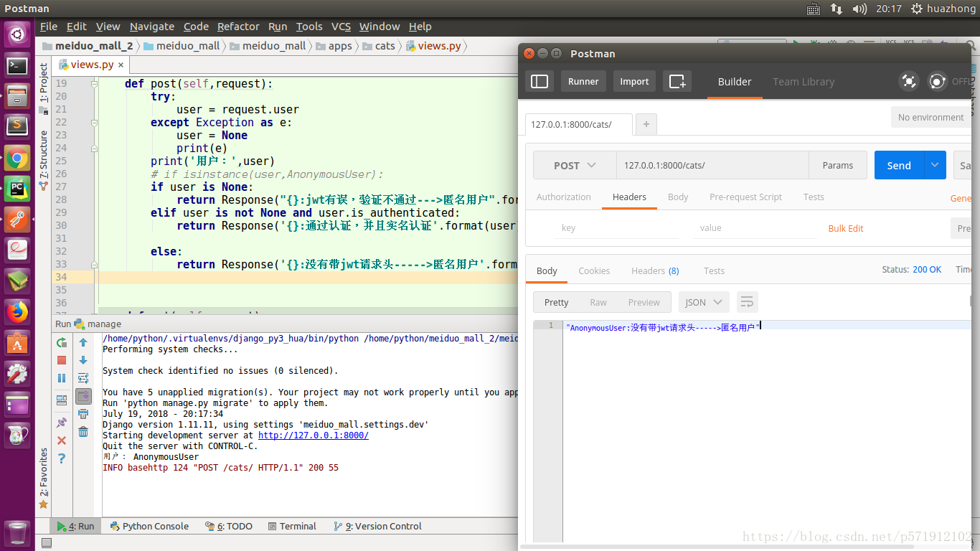Open new Postman window icon
The width and height of the screenshot is (980, 551).
[677, 81]
